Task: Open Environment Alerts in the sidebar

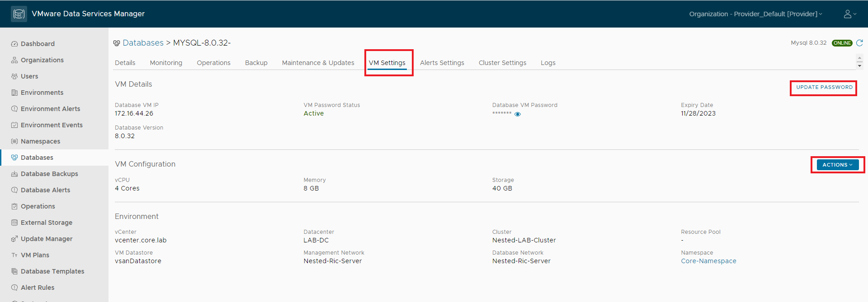Action: click(x=51, y=109)
